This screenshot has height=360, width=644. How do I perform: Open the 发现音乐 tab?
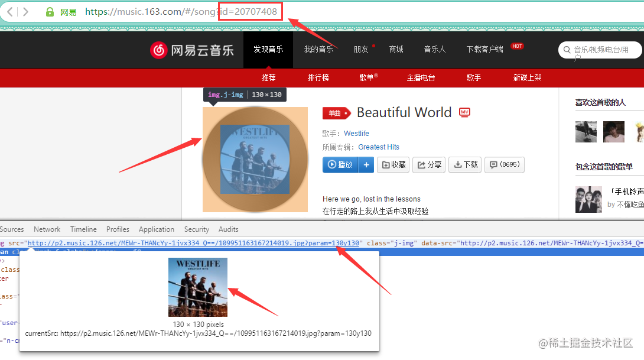pos(268,49)
